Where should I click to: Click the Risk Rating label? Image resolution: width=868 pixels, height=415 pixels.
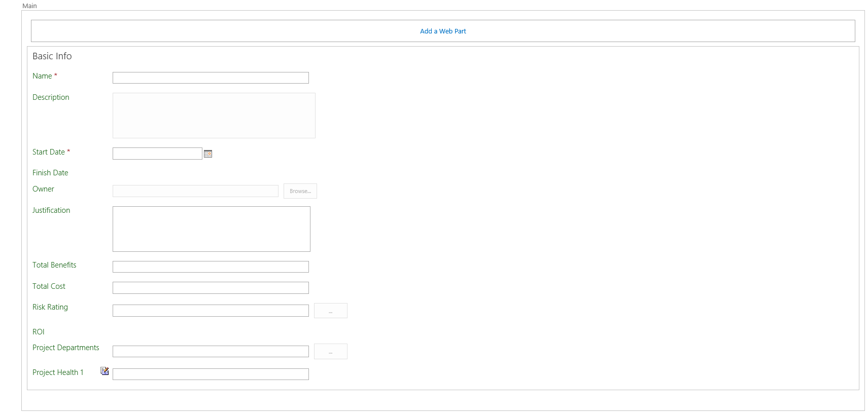click(x=50, y=307)
